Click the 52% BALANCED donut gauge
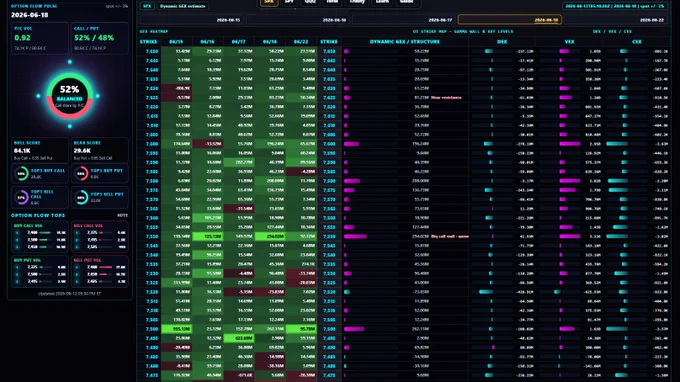Viewport: 680px width, 382px height. point(69,96)
